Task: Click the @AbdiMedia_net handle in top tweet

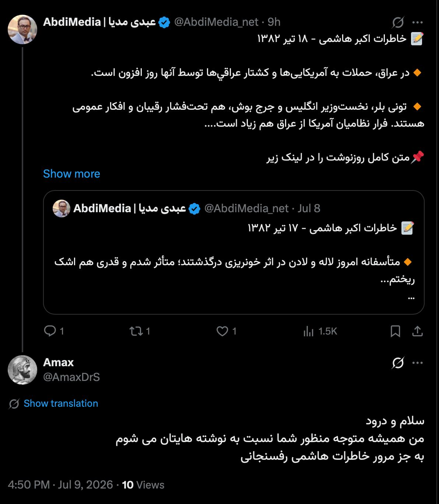Action: pos(216,22)
